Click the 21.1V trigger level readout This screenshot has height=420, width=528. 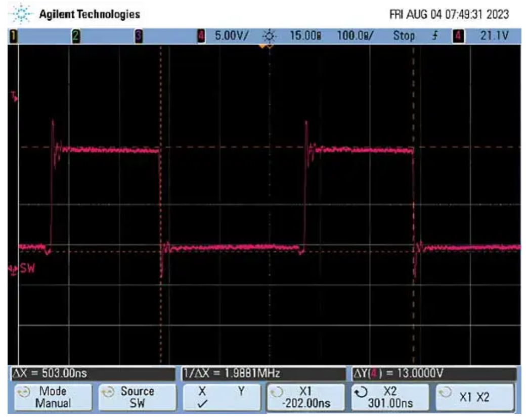tap(494, 36)
